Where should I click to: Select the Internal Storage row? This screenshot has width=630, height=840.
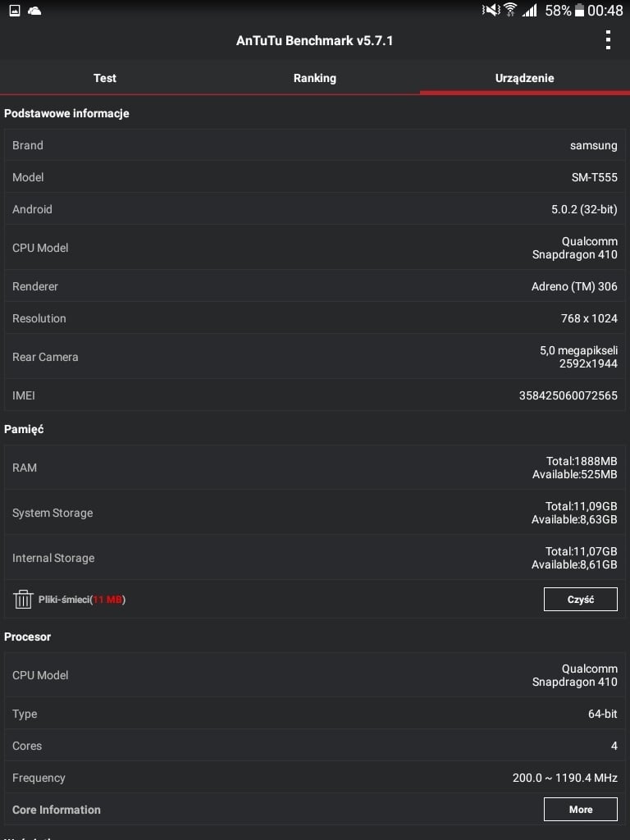pyautogui.click(x=315, y=558)
